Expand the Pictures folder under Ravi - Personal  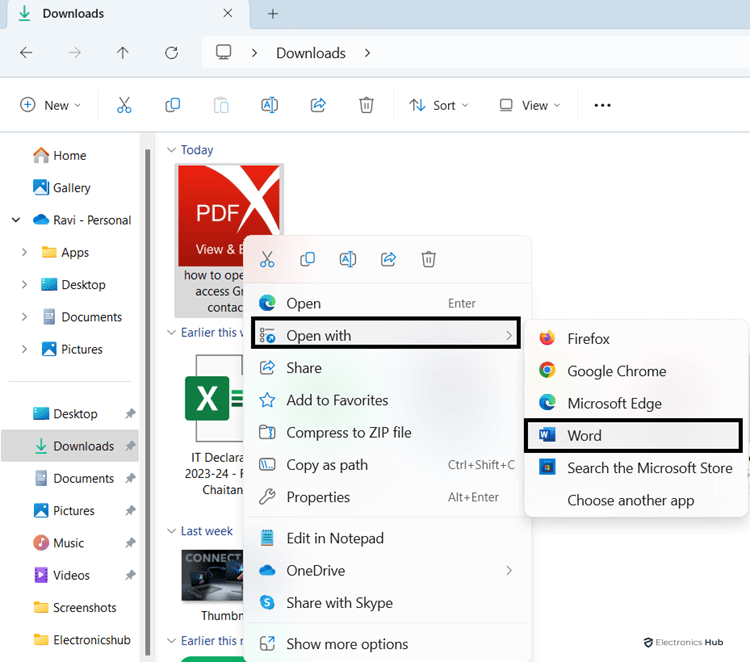[x=24, y=349]
